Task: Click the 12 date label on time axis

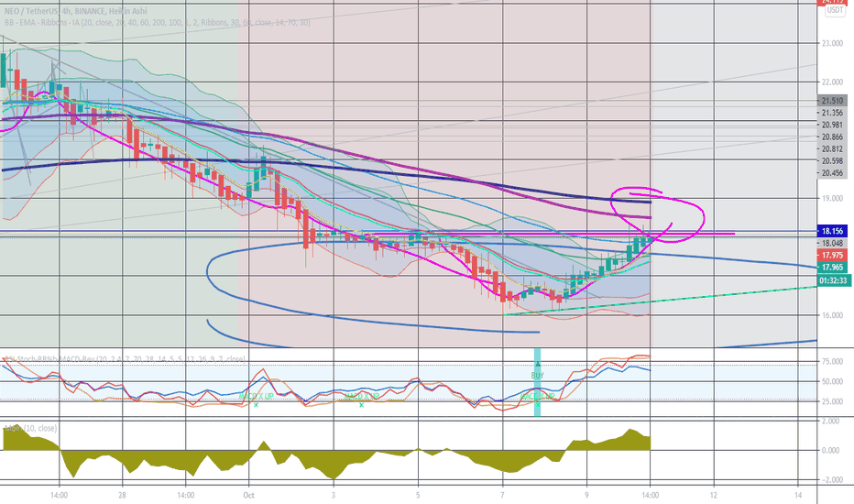Action: click(x=714, y=495)
